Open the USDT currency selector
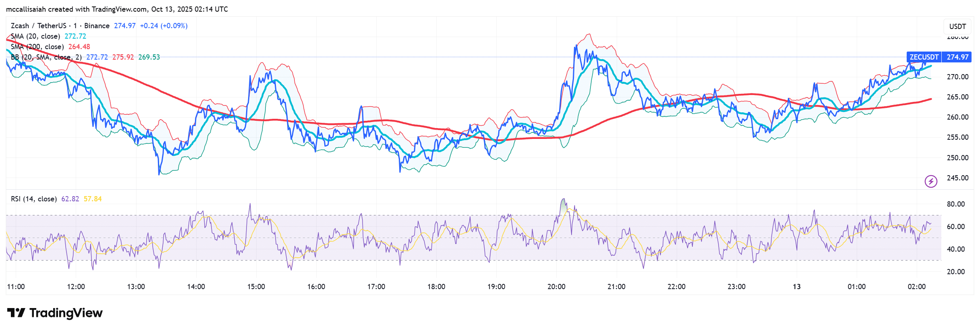Screen dimensions: 980x331 coord(957,27)
